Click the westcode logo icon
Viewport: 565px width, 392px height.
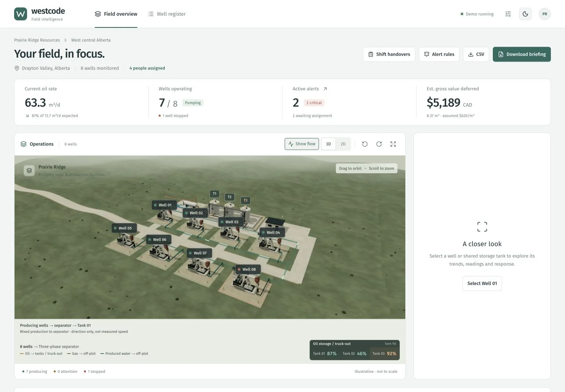tap(21, 14)
